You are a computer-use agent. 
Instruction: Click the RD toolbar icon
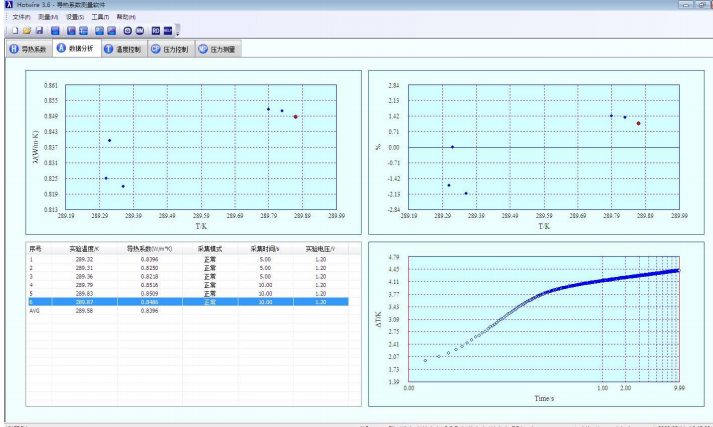(156, 30)
